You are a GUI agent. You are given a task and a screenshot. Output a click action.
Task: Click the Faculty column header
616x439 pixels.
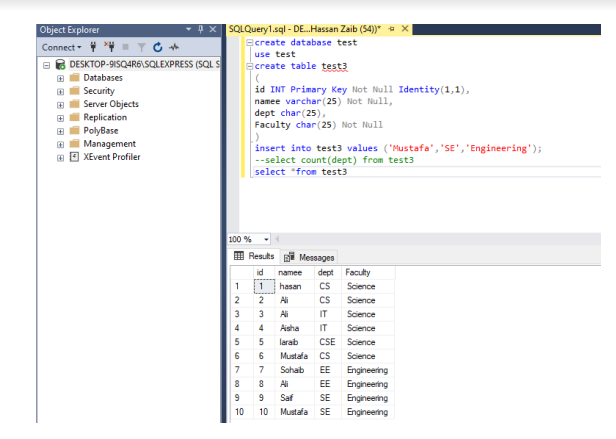(368, 272)
